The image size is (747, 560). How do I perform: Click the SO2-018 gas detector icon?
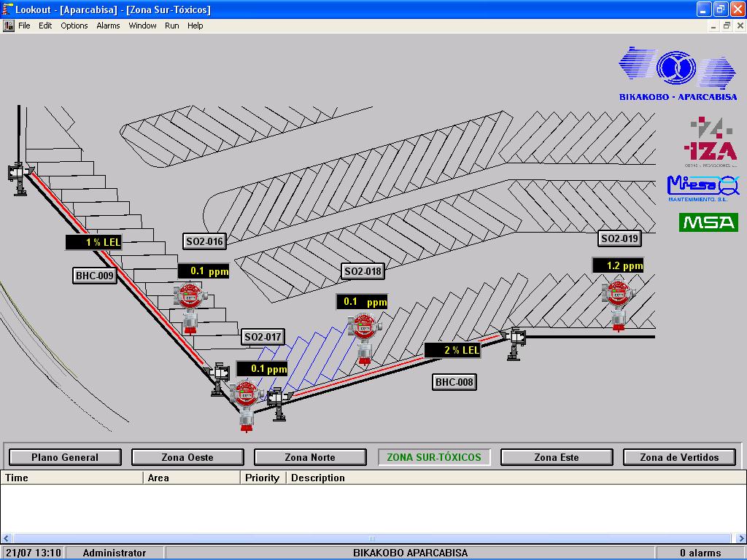point(365,338)
